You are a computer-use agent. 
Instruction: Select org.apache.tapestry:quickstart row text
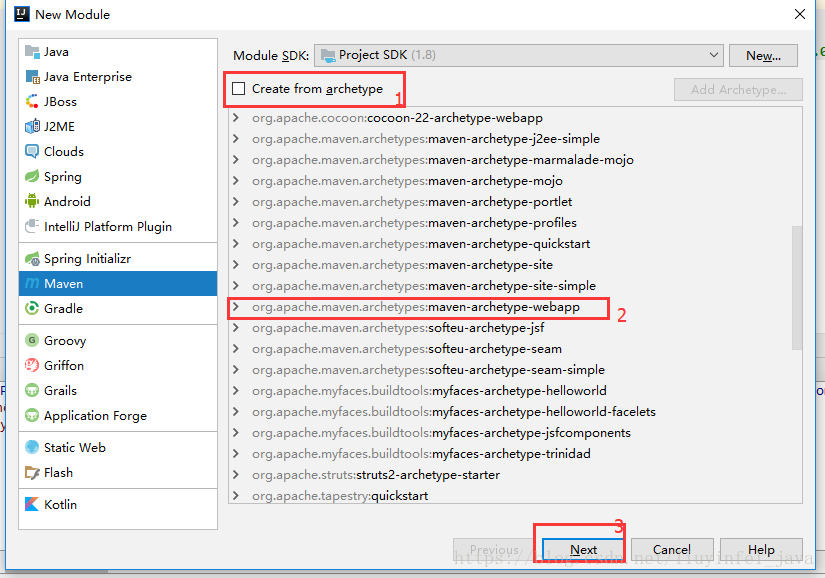tap(340, 496)
